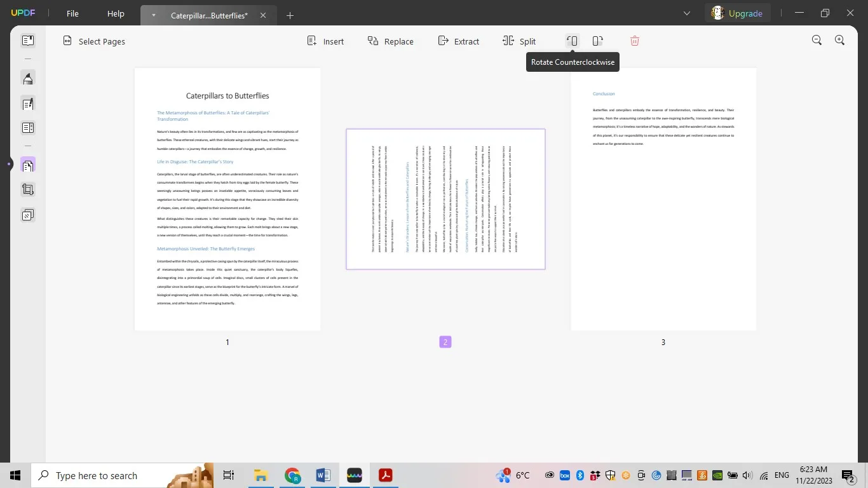Viewport: 868px width, 488px height.
Task: Click page number 3 label
Action: click(663, 342)
